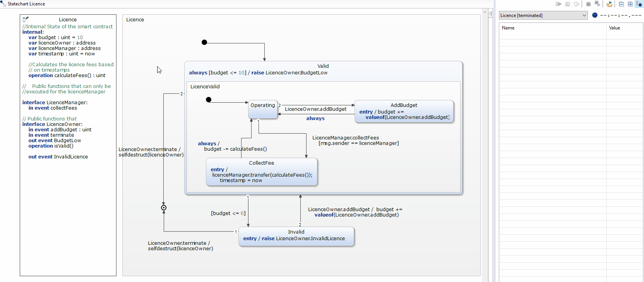Click the Name column header
The height and width of the screenshot is (282, 644).
pos(508,28)
